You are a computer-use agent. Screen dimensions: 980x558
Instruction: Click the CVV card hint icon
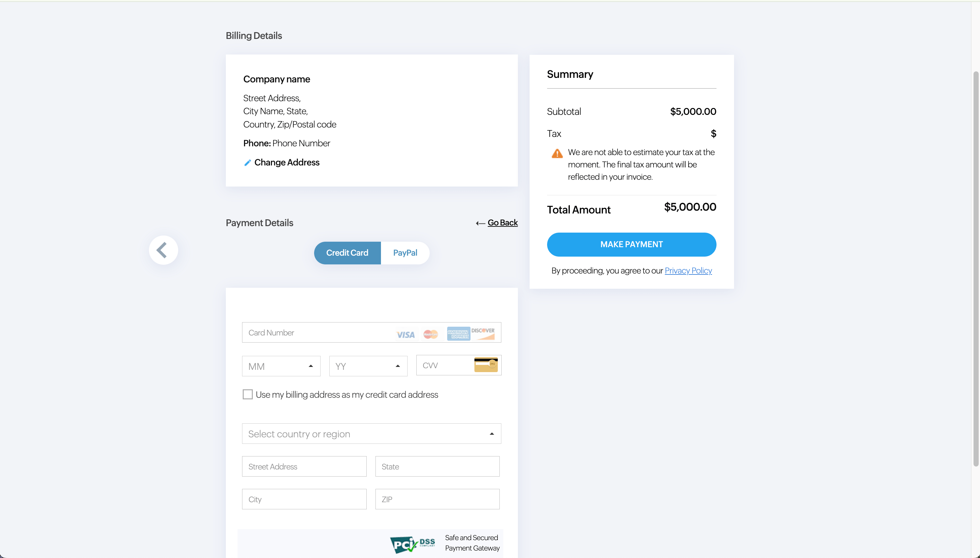(x=485, y=365)
